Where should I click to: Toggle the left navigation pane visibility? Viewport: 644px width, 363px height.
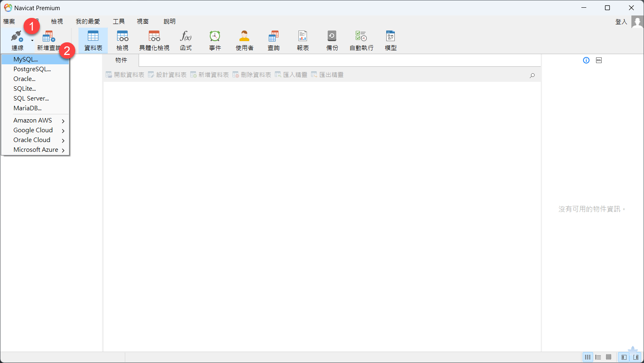click(624, 357)
